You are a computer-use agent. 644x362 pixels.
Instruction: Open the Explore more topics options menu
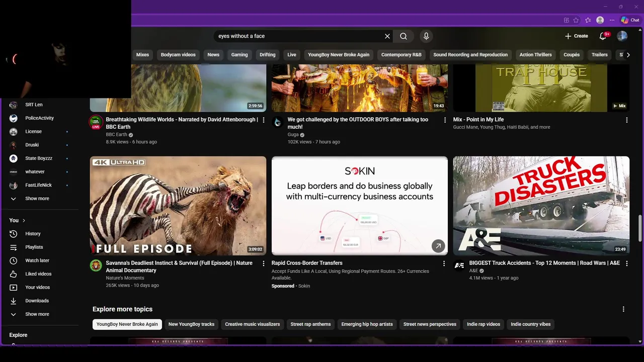623,309
